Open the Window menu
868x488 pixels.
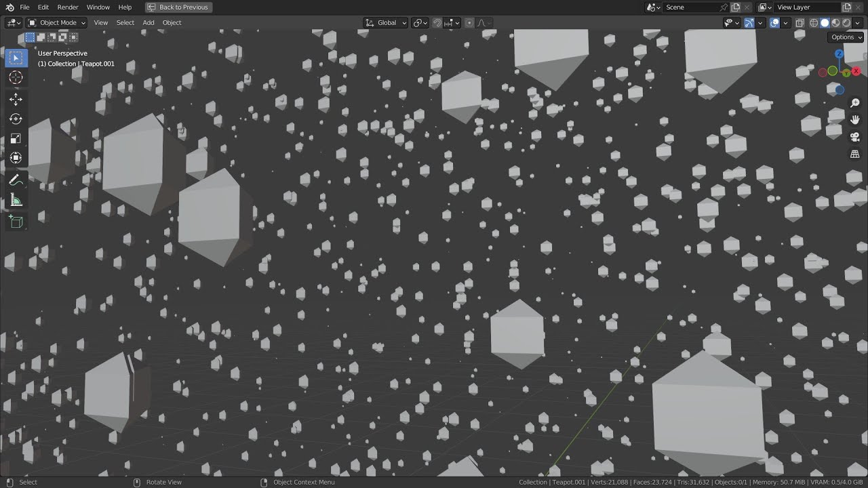(x=98, y=7)
